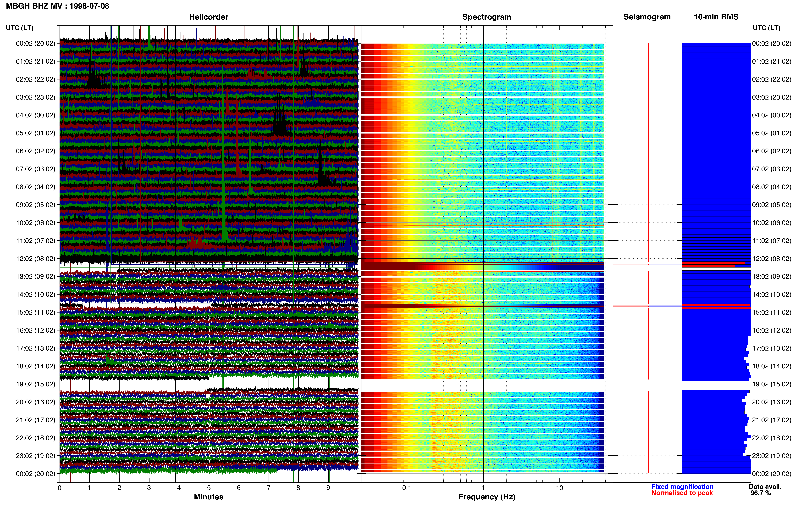Click the left time label '15:02 (11:02)'
The image size is (812, 508).
pyautogui.click(x=36, y=312)
